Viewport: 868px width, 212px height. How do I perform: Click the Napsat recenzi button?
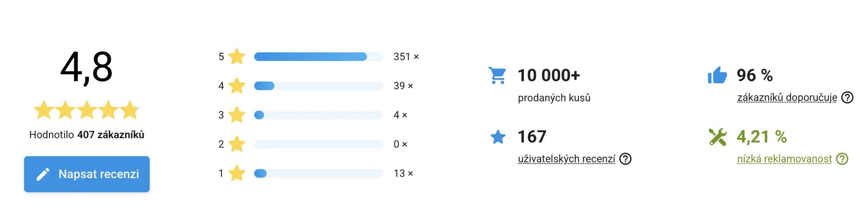[x=87, y=174]
